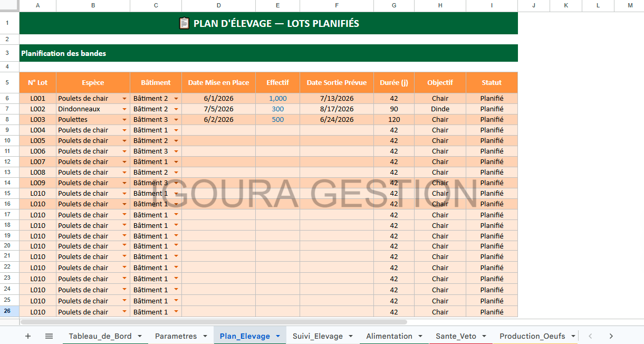Click the 'Effectif' header cell

pyautogui.click(x=278, y=83)
